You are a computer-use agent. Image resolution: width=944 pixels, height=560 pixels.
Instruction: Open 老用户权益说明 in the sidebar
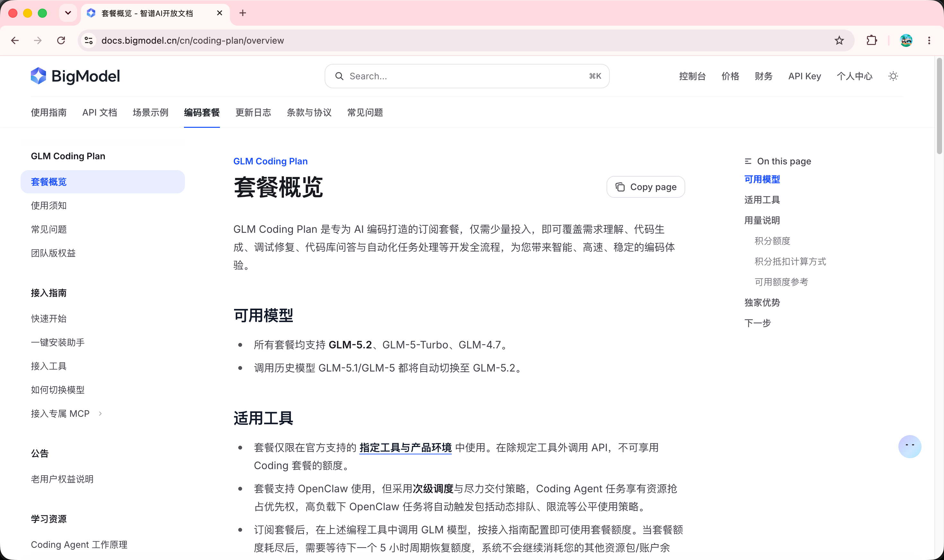pyautogui.click(x=62, y=479)
